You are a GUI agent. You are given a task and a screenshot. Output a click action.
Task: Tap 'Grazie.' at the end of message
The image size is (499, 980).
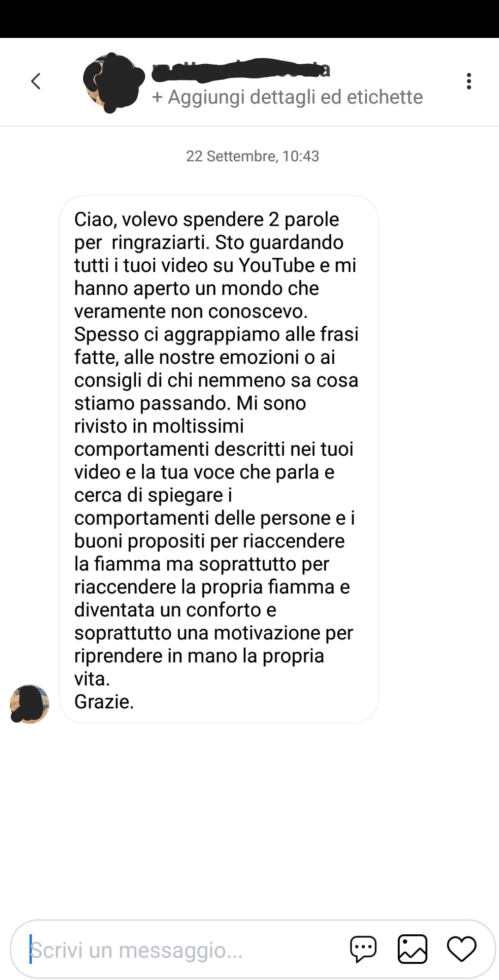(104, 702)
